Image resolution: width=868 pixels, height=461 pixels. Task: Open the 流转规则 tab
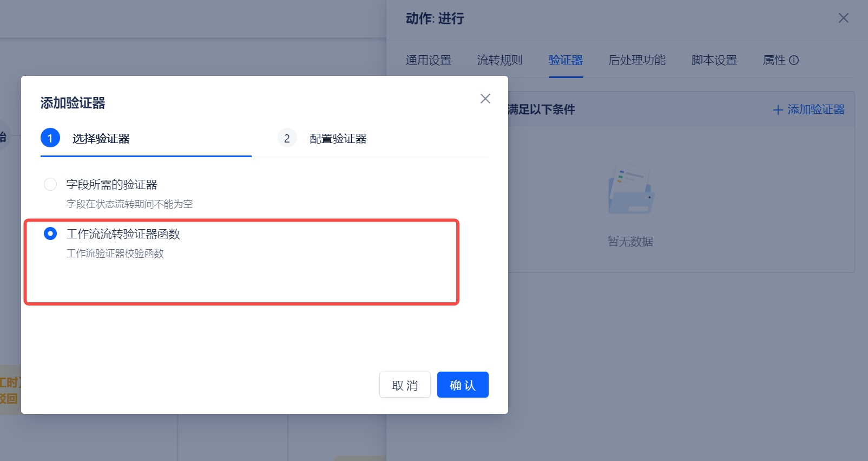coord(499,60)
